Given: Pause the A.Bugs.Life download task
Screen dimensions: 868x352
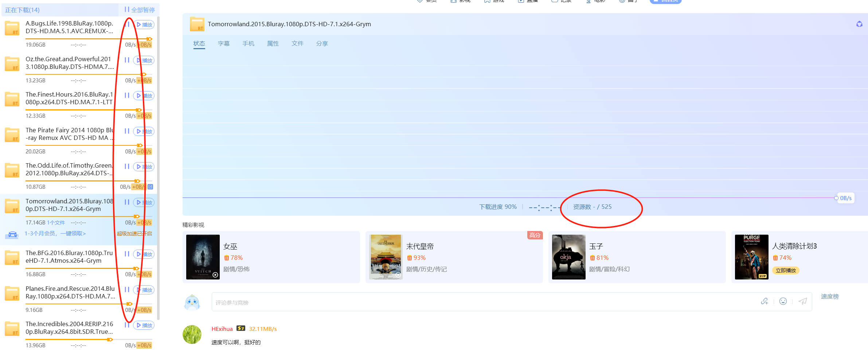Looking at the screenshot, I should click(127, 24).
